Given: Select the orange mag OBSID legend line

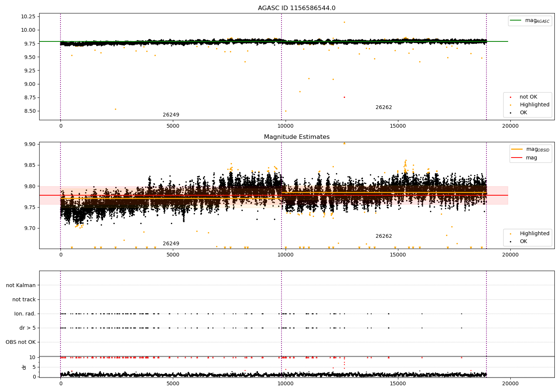Looking at the screenshot, I should (x=517, y=149).
